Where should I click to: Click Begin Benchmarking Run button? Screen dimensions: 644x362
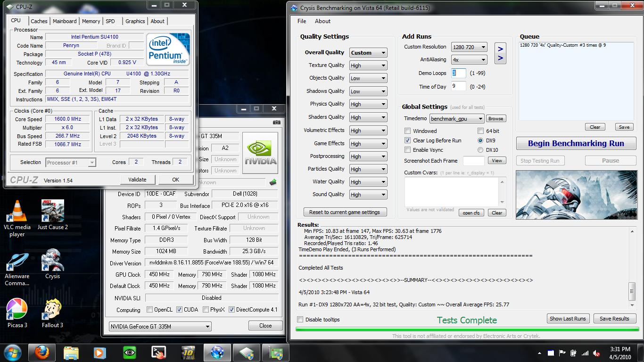576,143
